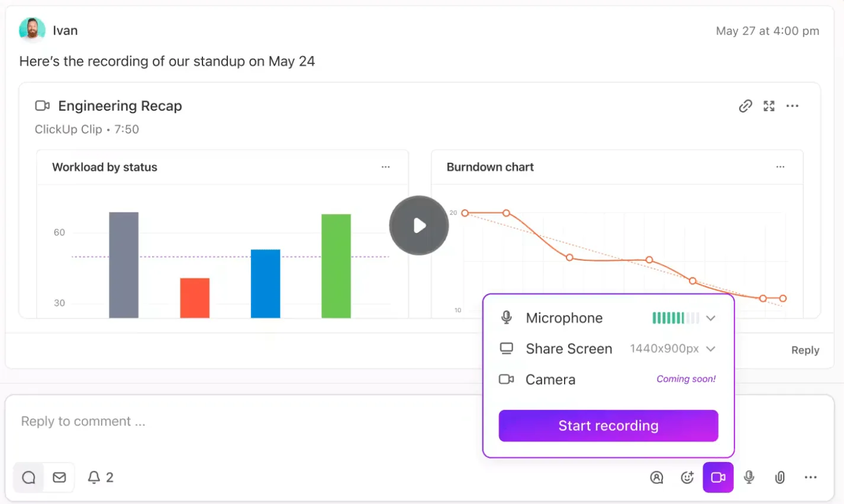The height and width of the screenshot is (504, 844).
Task: Click the assign comment icon
Action: pos(656,477)
